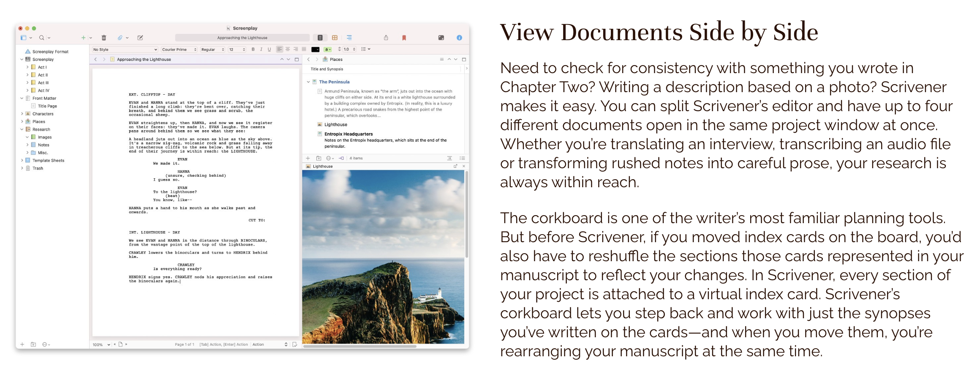The height and width of the screenshot is (377, 980).
Task: Switch to document/scrivenings view mode
Action: (x=320, y=38)
